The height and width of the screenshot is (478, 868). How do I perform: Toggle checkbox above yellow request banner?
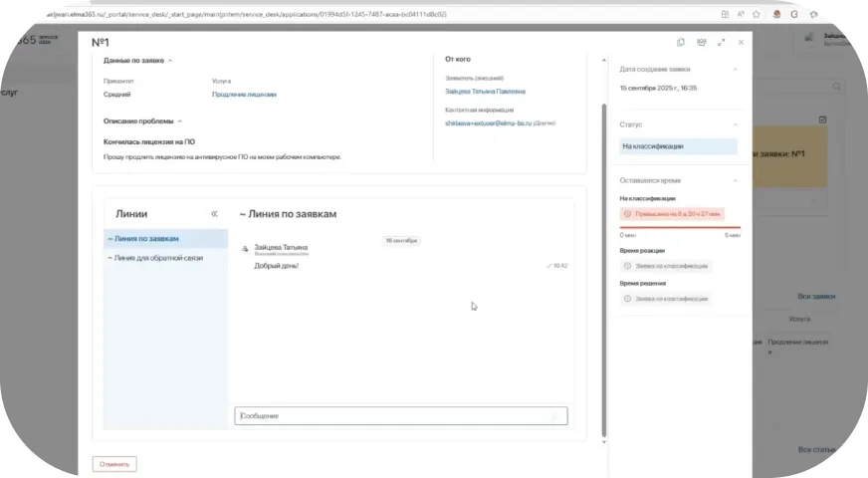click(x=822, y=119)
